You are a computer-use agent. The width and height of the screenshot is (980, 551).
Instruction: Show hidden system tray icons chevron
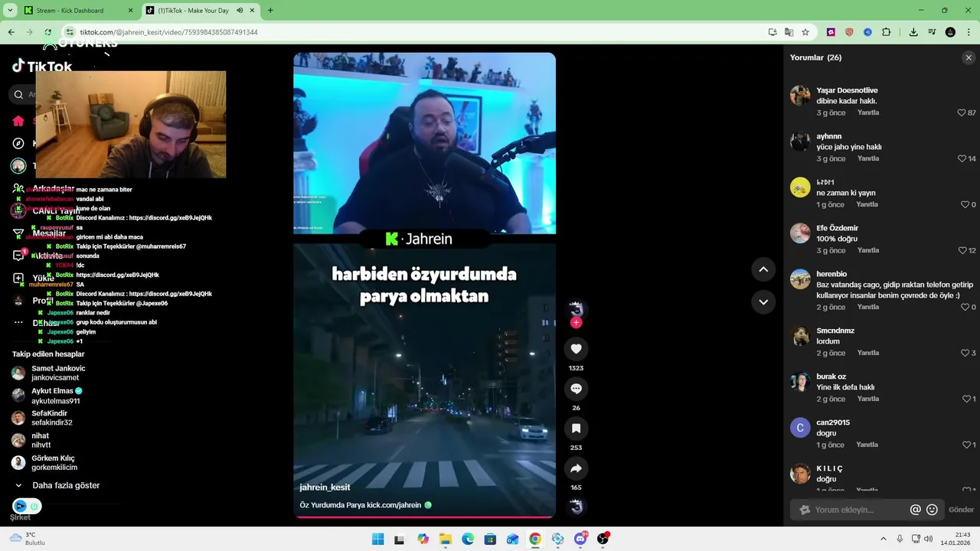point(883,539)
